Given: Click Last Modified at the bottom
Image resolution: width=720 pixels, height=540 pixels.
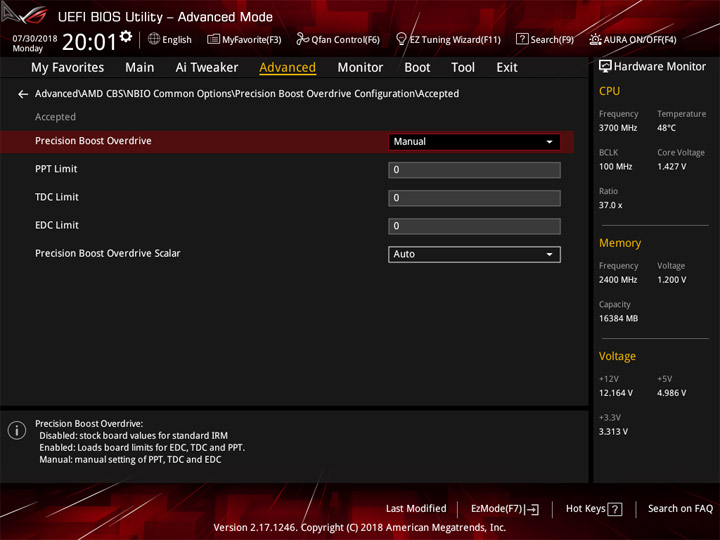Looking at the screenshot, I should (416, 509).
